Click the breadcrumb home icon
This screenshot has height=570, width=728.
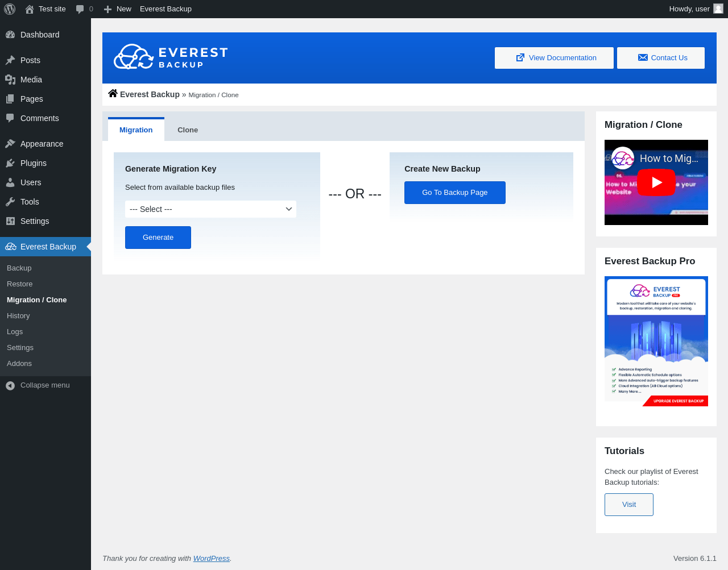click(113, 93)
